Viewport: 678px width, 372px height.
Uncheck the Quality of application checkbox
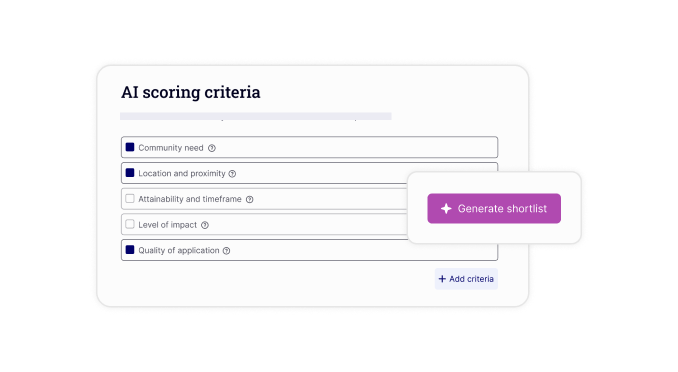point(130,250)
